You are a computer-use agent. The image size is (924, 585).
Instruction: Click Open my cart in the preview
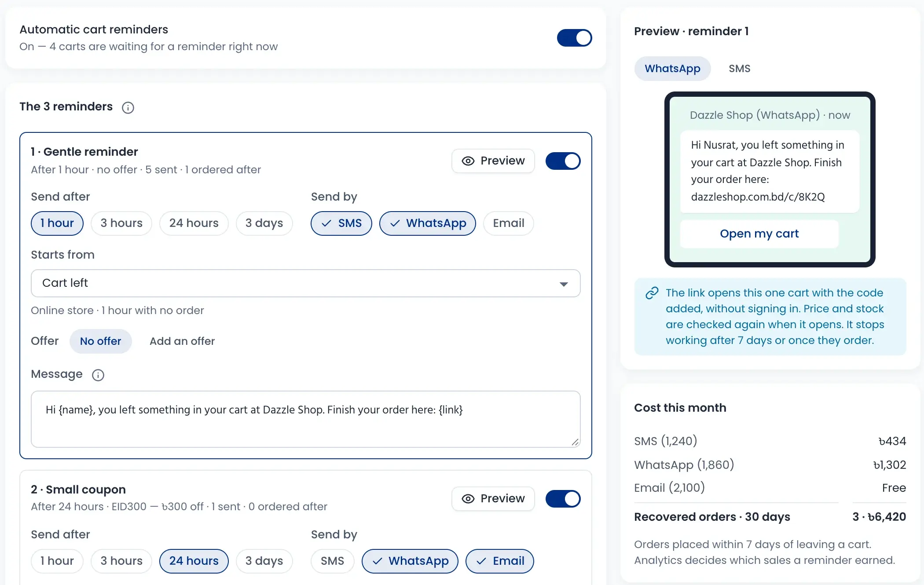759,234
